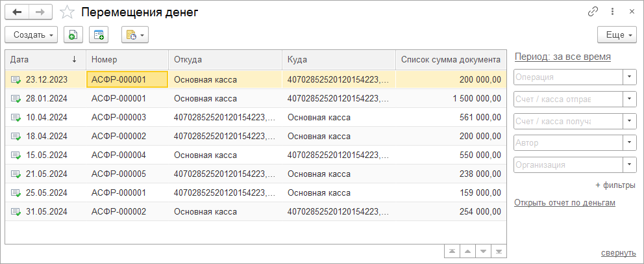Open the Еще menu
This screenshot has height=264, width=644.
tap(617, 34)
